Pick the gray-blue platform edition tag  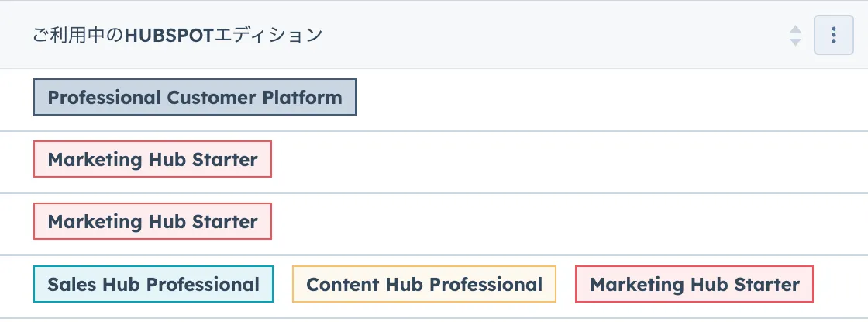[x=195, y=98]
